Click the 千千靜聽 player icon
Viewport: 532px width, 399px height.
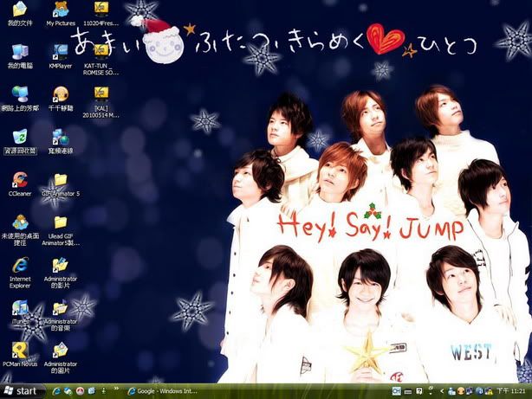(x=60, y=94)
